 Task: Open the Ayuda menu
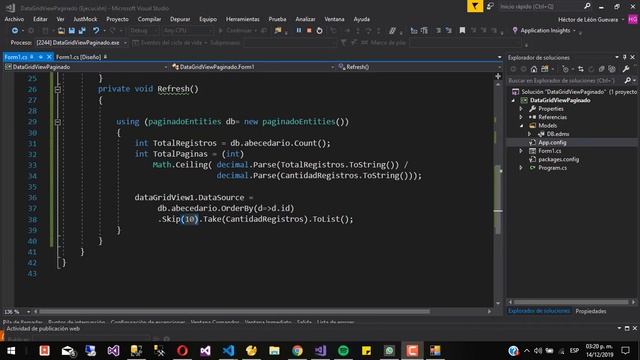(x=362, y=19)
